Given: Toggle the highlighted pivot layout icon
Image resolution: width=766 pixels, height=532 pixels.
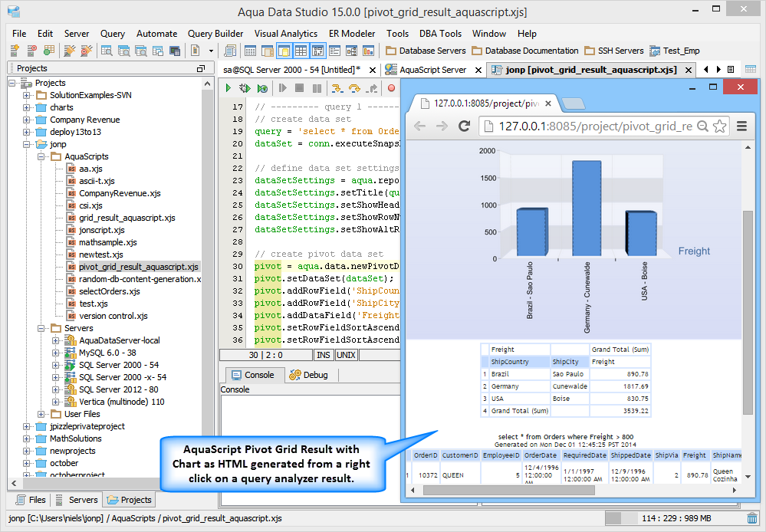Looking at the screenshot, I should [317, 51].
